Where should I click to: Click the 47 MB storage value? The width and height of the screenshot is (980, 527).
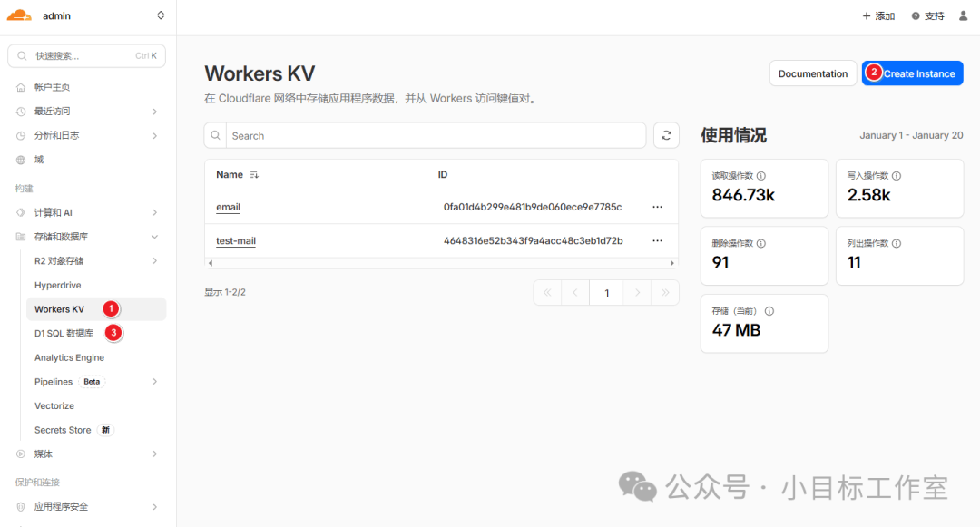tap(736, 330)
